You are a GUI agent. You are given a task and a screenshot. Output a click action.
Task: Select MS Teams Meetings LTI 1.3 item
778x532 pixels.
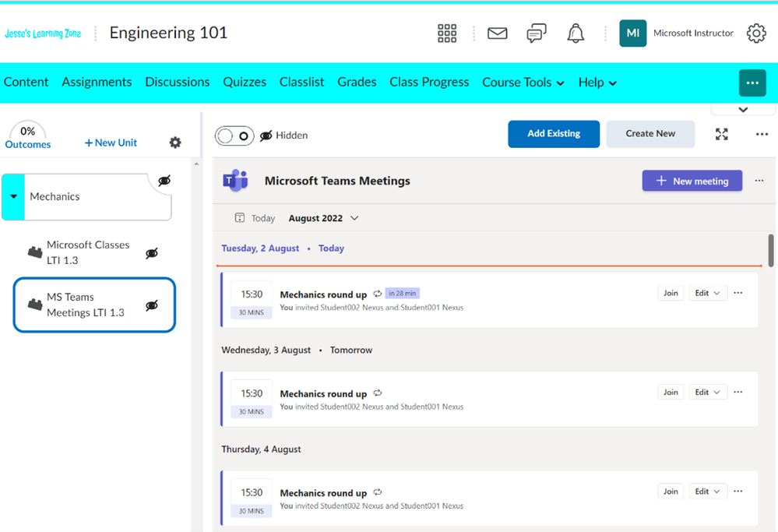94,305
